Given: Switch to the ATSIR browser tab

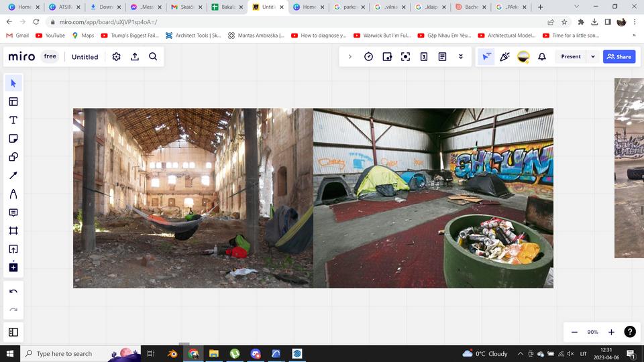Looking at the screenshot, I should tap(64, 7).
